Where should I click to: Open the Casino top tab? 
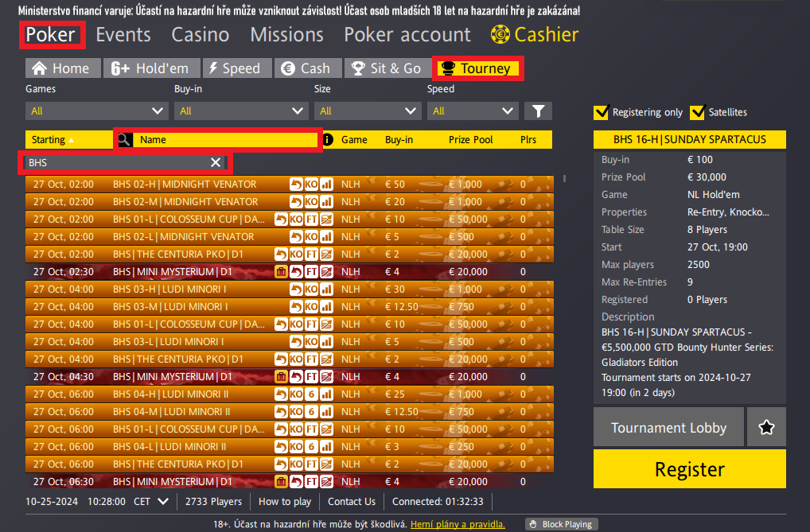tap(201, 35)
